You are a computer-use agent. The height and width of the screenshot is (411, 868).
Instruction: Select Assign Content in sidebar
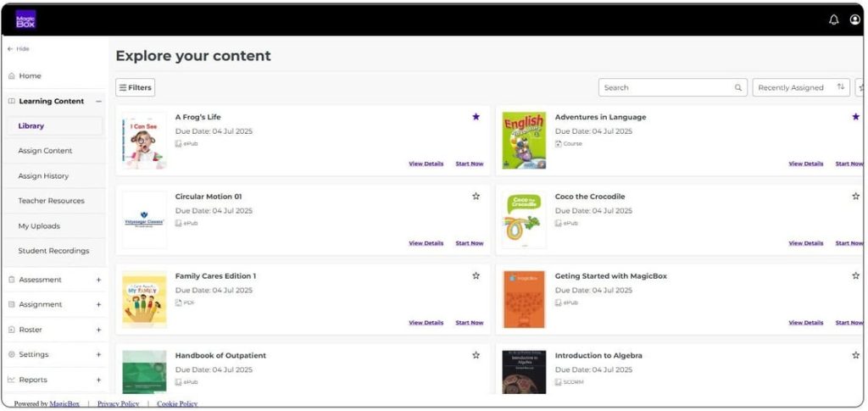point(45,151)
